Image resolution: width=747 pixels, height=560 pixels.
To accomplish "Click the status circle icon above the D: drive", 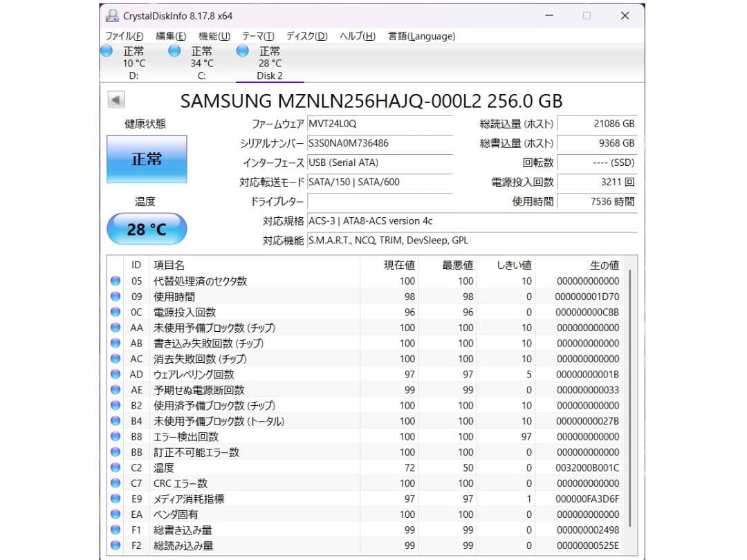I will click(107, 50).
